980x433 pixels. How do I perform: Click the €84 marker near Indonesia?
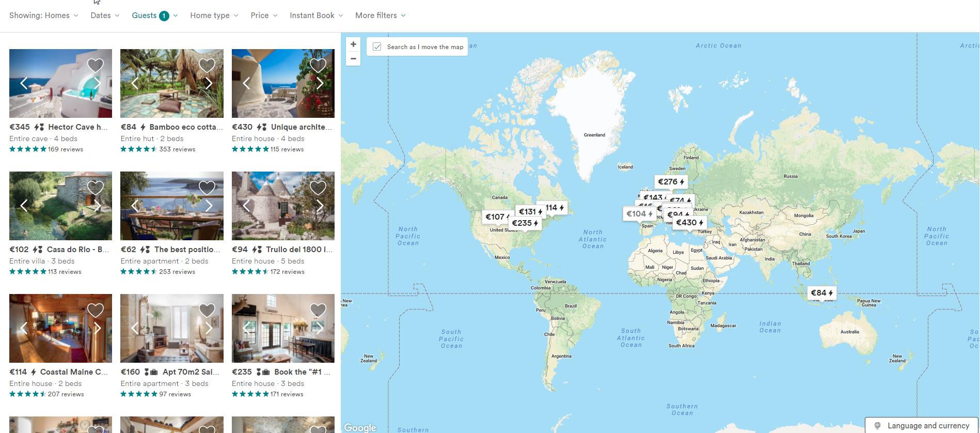tap(821, 293)
